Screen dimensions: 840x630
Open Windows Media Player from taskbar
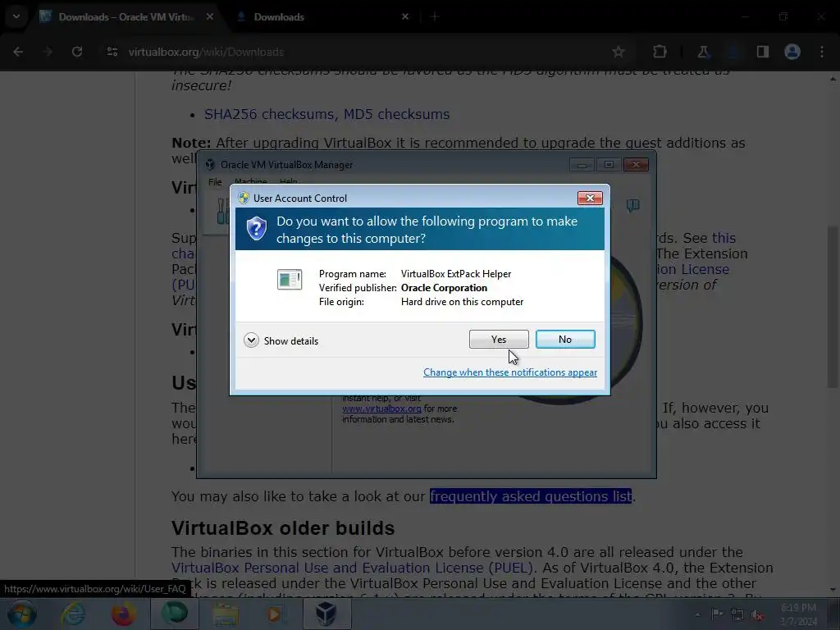(x=274, y=614)
